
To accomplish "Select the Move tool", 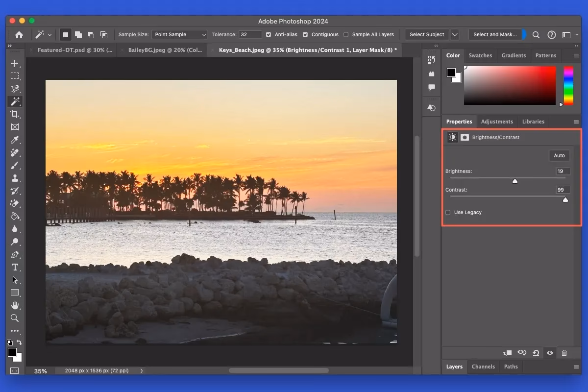I will [x=15, y=63].
